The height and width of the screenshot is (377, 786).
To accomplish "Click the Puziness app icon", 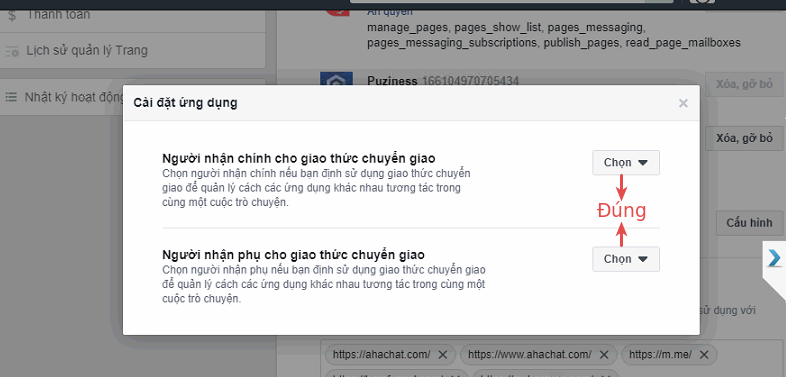I will [336, 79].
